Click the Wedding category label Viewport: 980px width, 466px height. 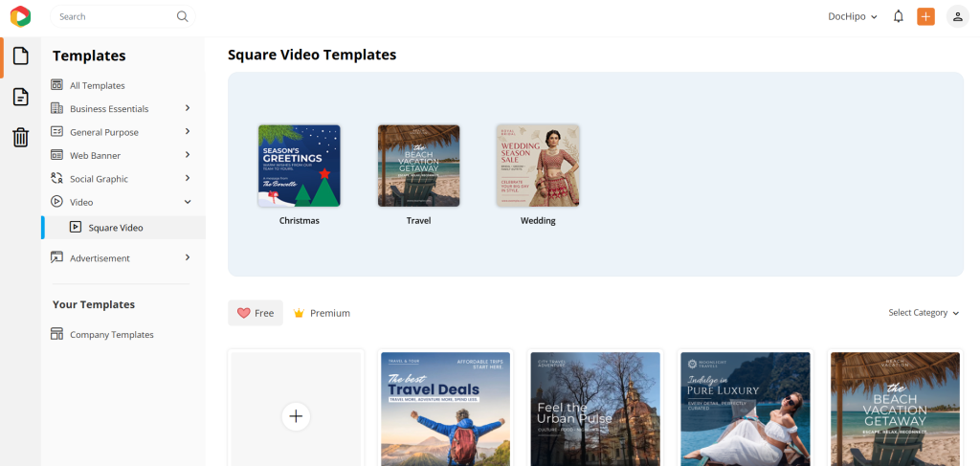538,220
